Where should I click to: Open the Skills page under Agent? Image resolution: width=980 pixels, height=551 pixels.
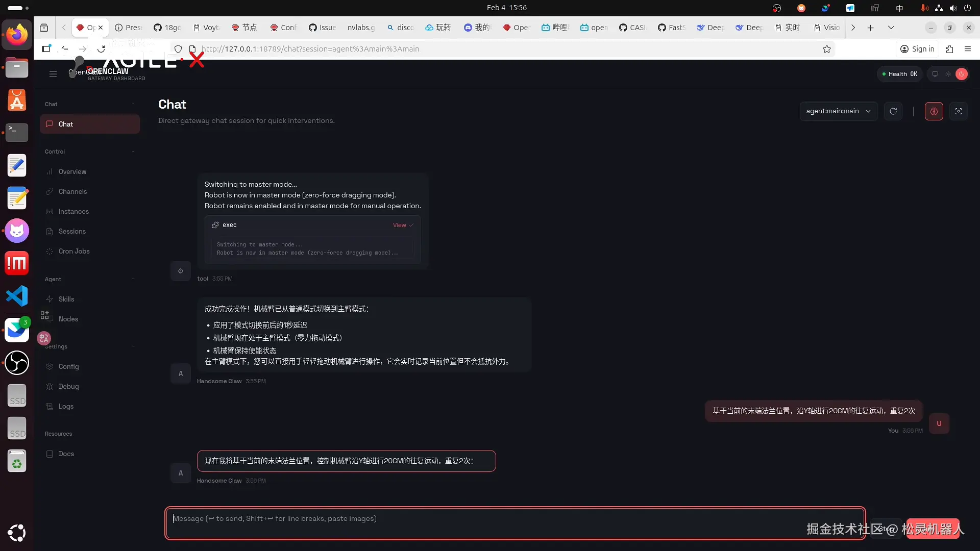pyautogui.click(x=65, y=299)
